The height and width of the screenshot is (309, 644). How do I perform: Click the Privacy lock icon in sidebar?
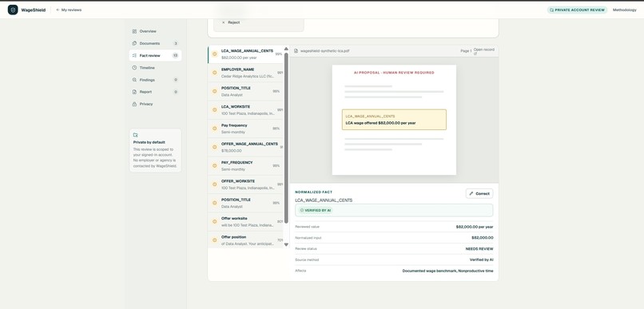(134, 105)
